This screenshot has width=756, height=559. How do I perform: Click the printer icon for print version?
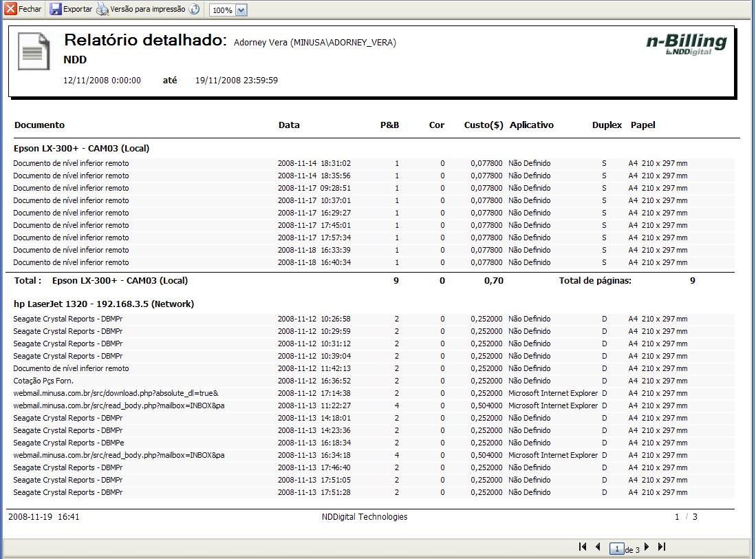pos(102,9)
